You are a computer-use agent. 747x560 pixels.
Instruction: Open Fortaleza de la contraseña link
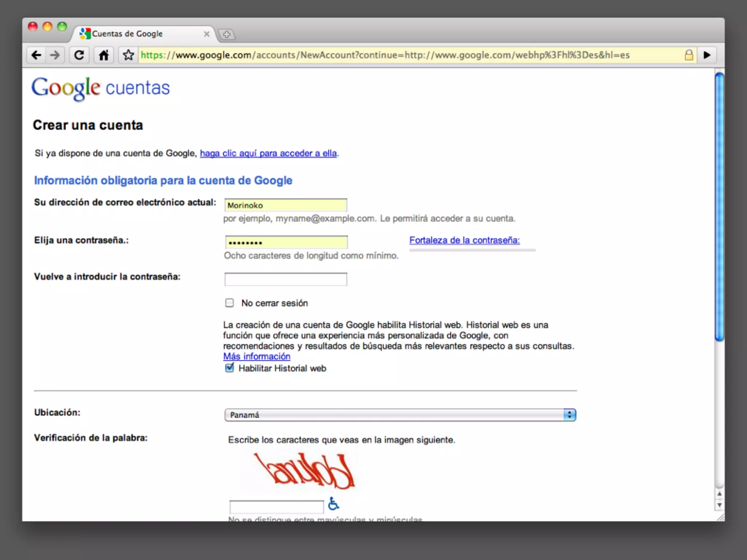click(x=464, y=240)
